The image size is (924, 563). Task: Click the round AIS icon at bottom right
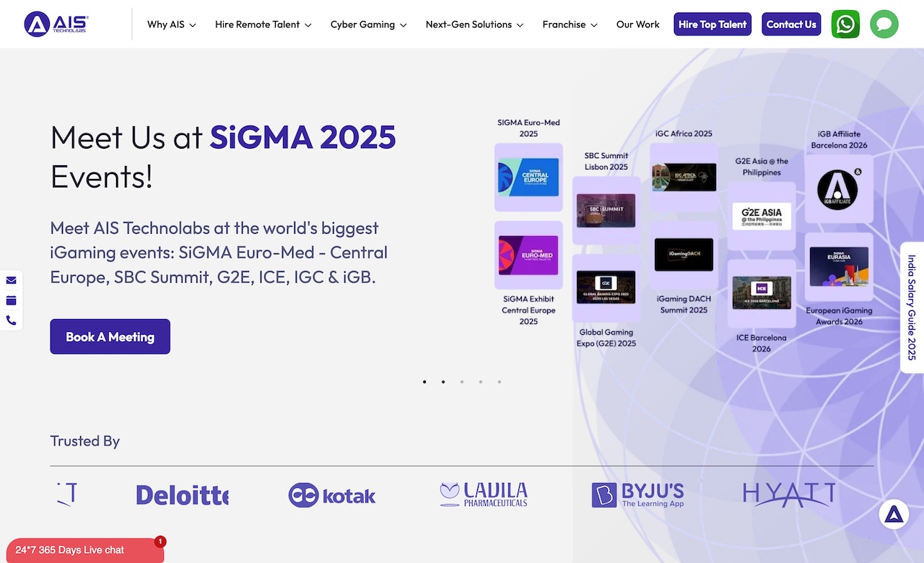pos(894,514)
